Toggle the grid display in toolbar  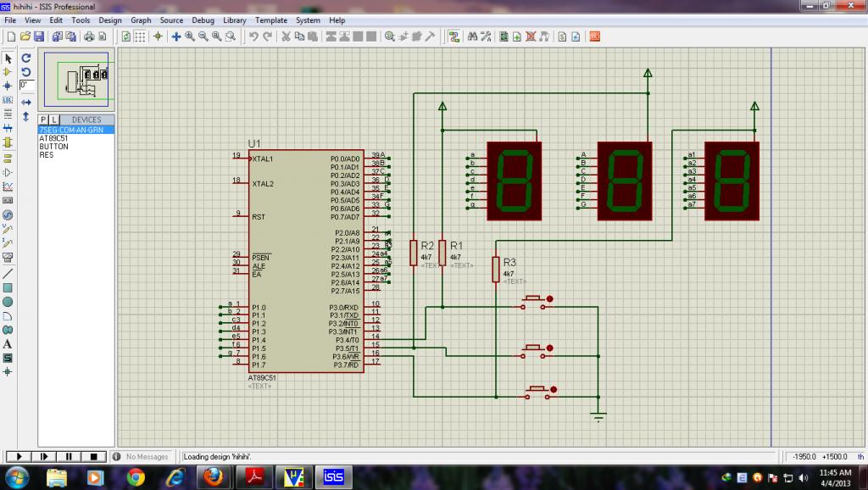coord(140,36)
